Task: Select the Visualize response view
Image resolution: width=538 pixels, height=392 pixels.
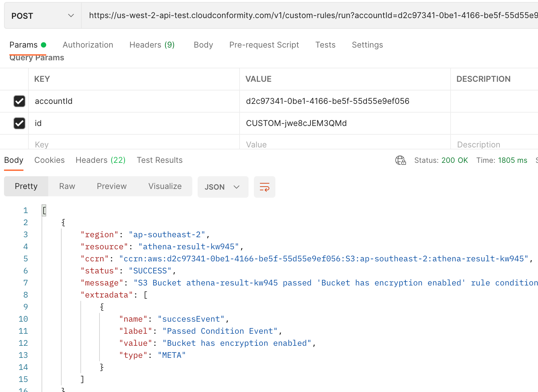Action: [165, 186]
